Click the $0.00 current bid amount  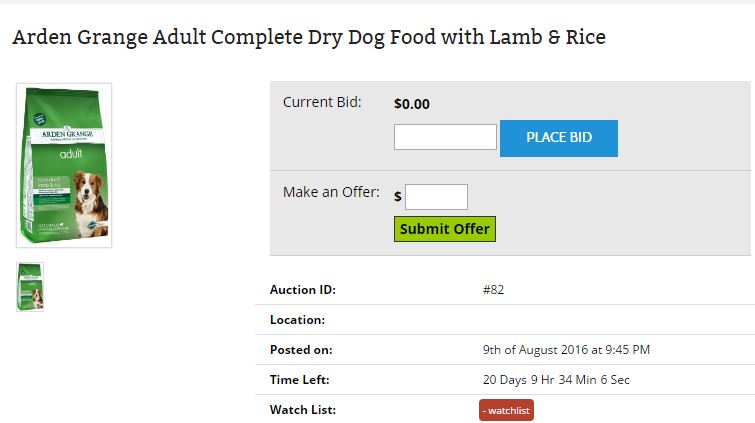(x=412, y=103)
